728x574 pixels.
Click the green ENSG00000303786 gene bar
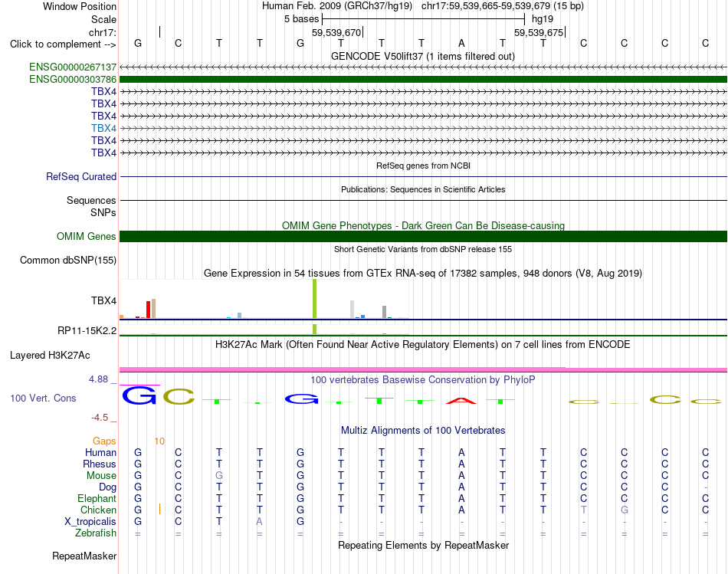tap(423, 80)
